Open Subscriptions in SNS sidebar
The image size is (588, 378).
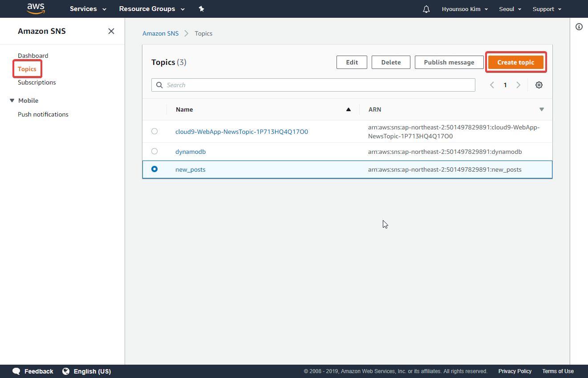point(37,82)
